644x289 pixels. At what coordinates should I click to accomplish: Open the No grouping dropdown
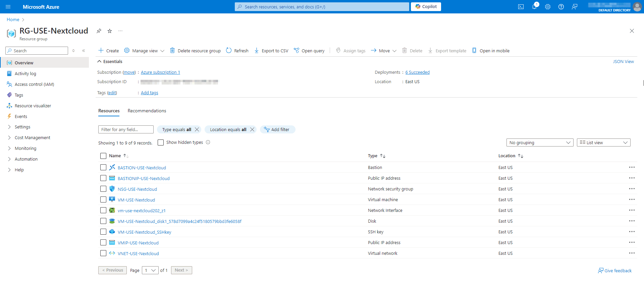point(540,142)
